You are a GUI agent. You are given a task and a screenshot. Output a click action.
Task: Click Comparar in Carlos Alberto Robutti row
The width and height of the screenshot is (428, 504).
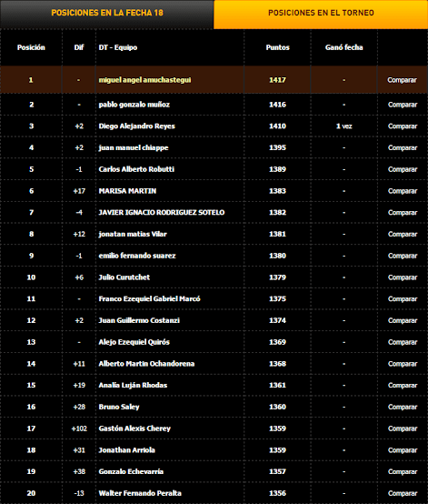(403, 169)
